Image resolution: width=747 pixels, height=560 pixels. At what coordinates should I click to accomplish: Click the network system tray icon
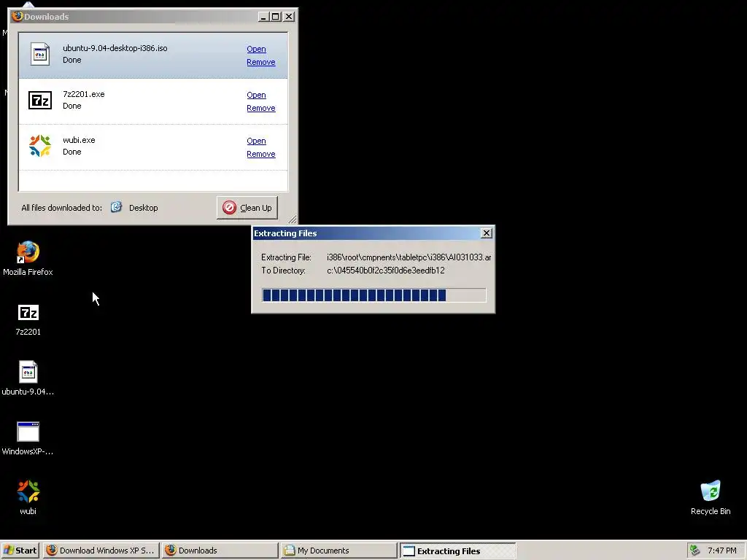tap(695, 551)
